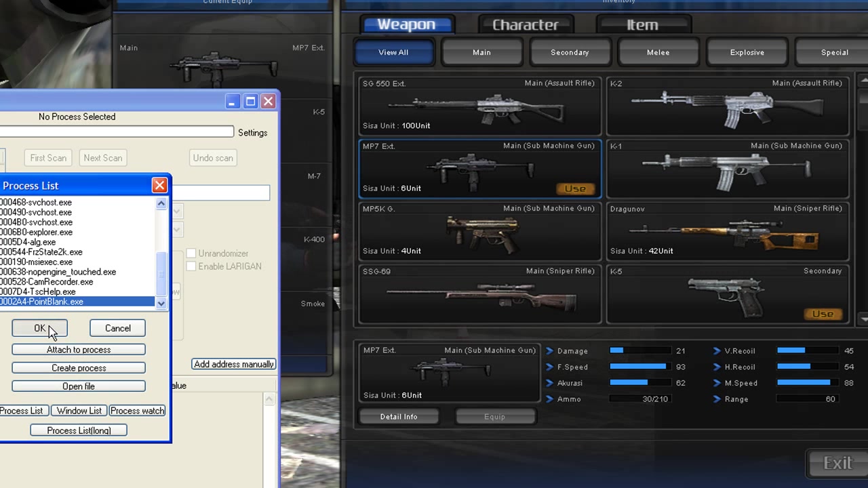Toggle the Unrandomizer checkbox

coord(191,253)
